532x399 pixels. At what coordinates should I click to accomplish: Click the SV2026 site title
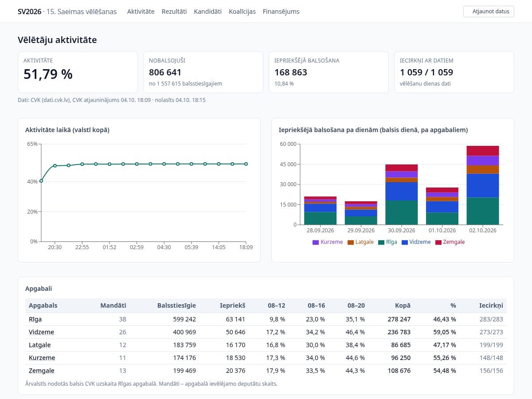[29, 12]
